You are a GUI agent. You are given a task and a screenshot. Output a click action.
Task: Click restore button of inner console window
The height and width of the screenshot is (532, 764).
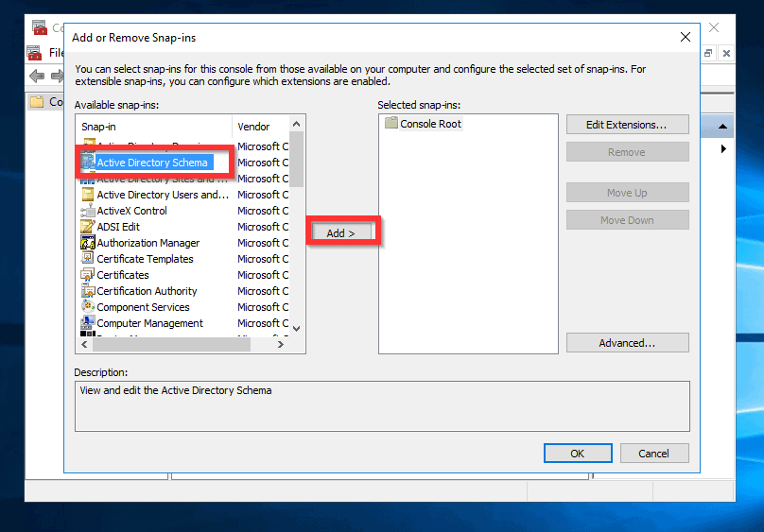[708, 53]
